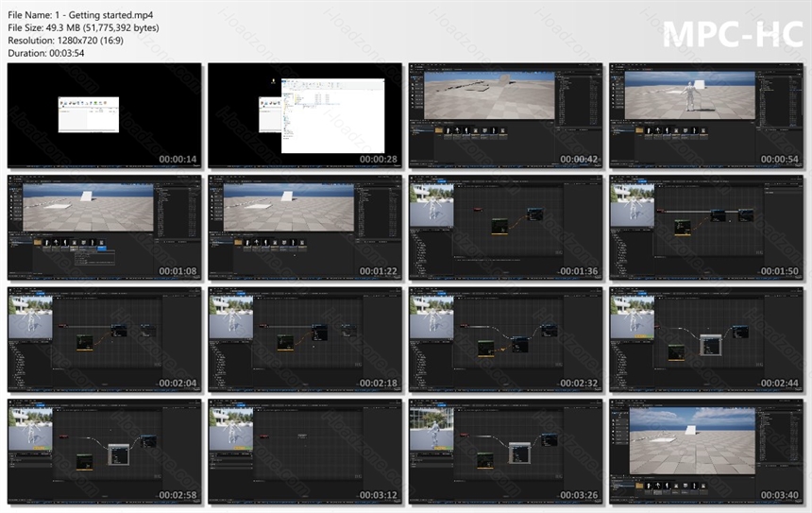This screenshot has height=513, width=812.
Task: Click the File Size 49.3 MB line
Action: pyautogui.click(x=83, y=27)
